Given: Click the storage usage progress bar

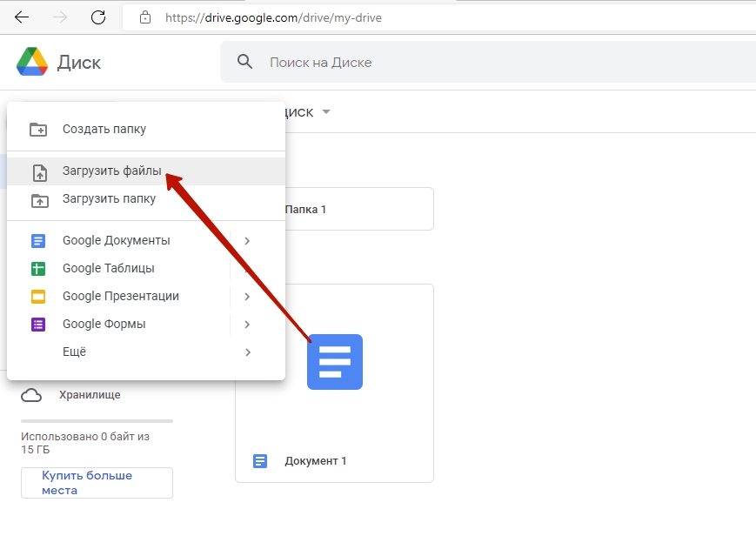Looking at the screenshot, I should tap(97, 421).
